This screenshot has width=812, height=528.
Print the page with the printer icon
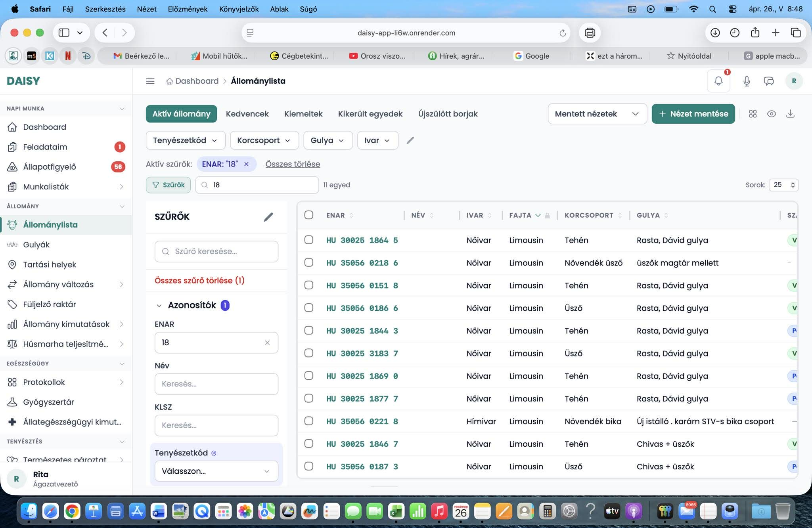(590, 33)
